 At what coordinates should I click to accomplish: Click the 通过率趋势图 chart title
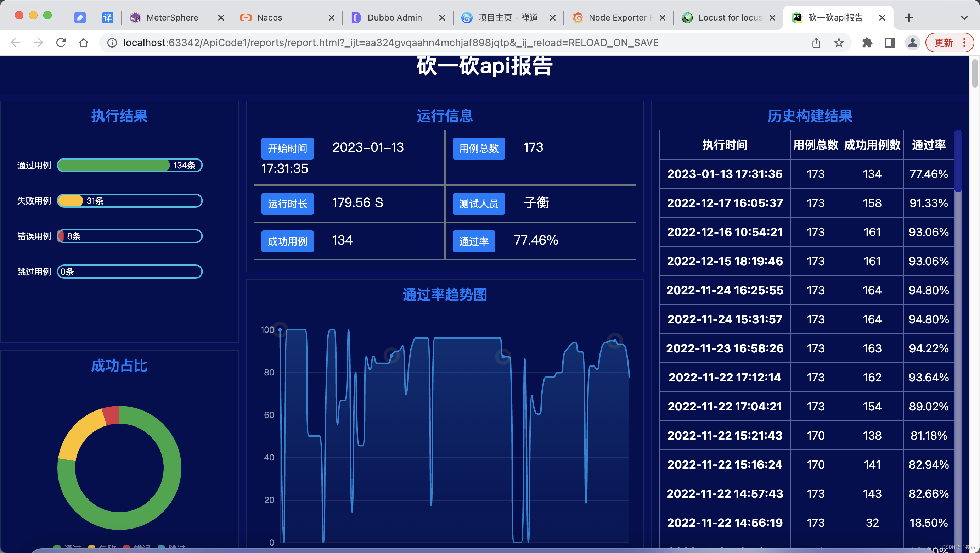tap(445, 294)
